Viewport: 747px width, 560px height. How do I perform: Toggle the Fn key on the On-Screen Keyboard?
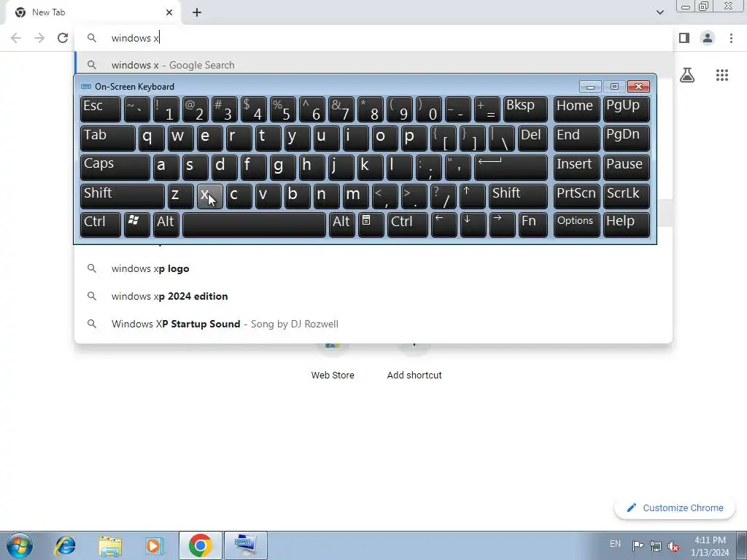point(533,225)
